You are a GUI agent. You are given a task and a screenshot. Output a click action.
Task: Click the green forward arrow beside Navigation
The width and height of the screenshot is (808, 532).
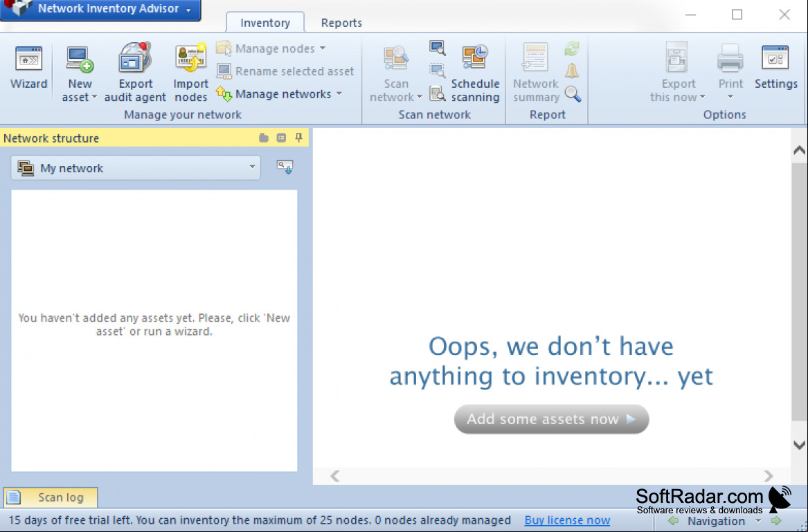(x=776, y=521)
